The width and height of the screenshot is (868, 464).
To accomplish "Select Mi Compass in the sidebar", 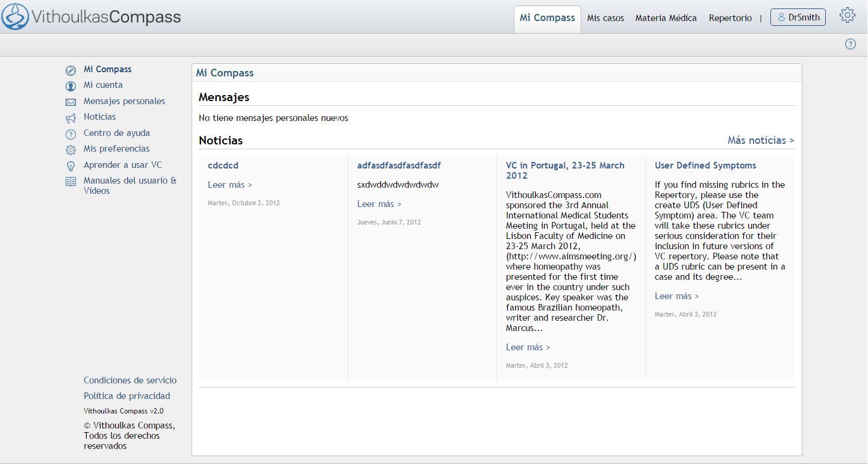I will [108, 69].
